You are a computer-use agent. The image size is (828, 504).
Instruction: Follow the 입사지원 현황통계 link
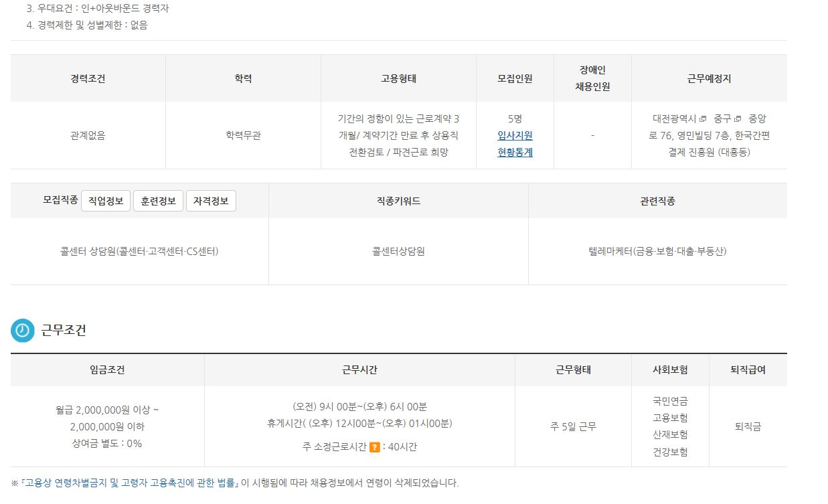click(x=515, y=144)
